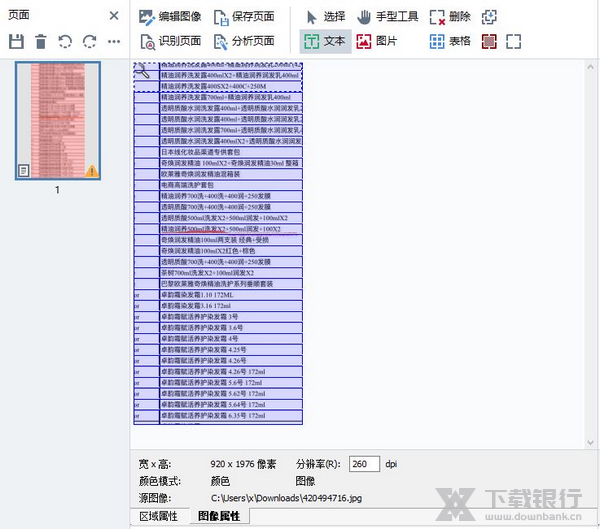The height and width of the screenshot is (529, 600).
Task: Activate the 手型工具 hand tool
Action: 388,17
